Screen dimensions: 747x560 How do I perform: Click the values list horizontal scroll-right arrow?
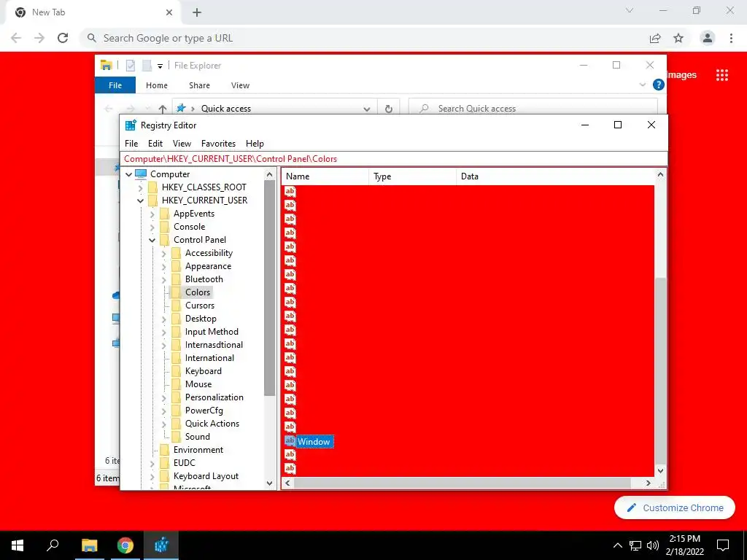[648, 483]
